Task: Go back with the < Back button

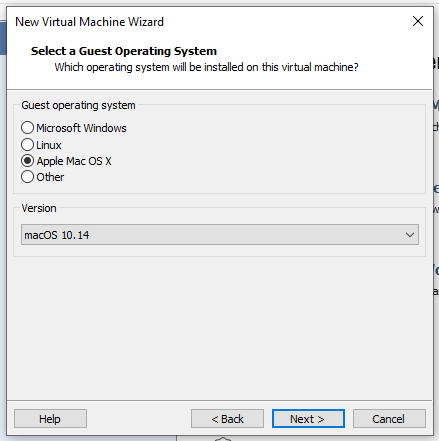Action: point(227,419)
